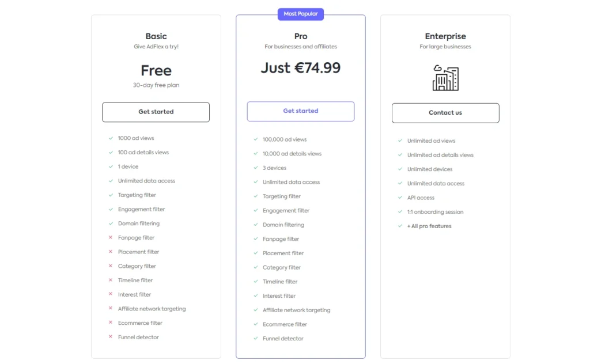Image resolution: width=590 pixels, height=364 pixels.
Task: Click the red X next to Interest filter in Basic
Action: click(x=112, y=294)
